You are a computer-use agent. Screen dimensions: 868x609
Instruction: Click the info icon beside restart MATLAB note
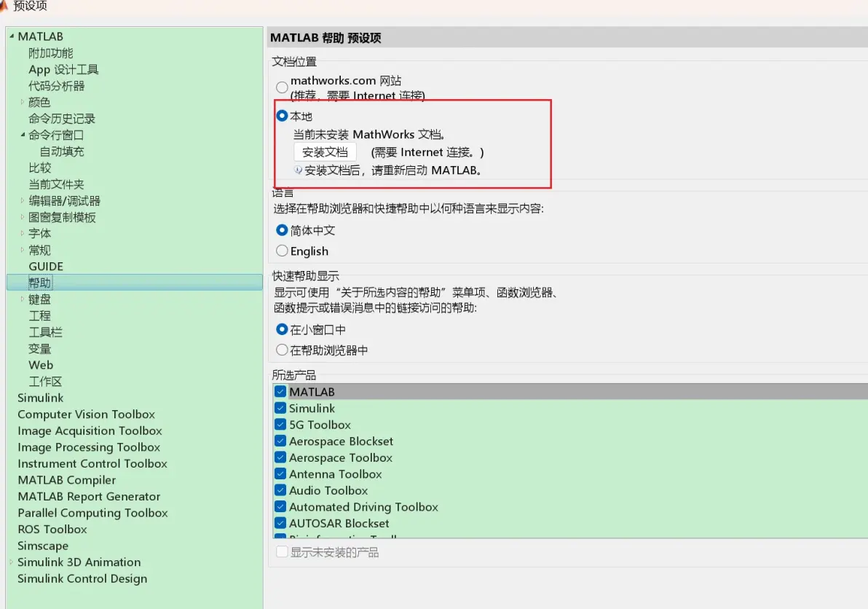(298, 170)
